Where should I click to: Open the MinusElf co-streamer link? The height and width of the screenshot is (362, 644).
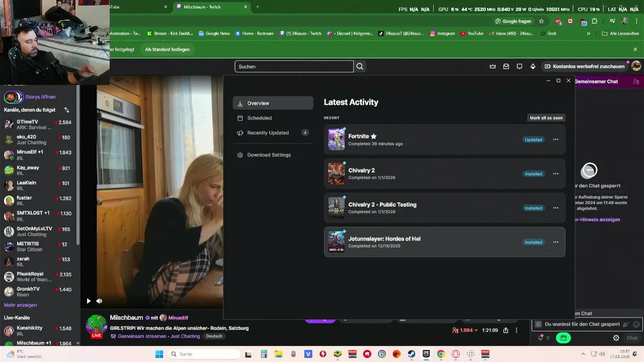coord(178,318)
